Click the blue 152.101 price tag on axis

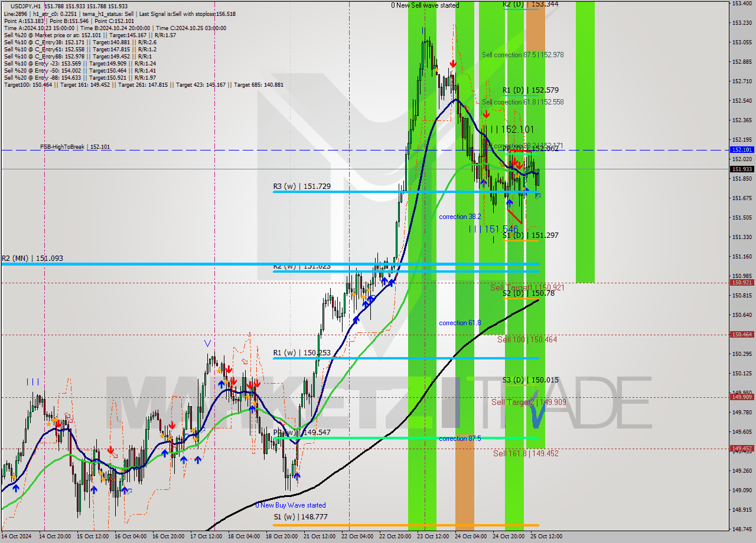click(742, 150)
